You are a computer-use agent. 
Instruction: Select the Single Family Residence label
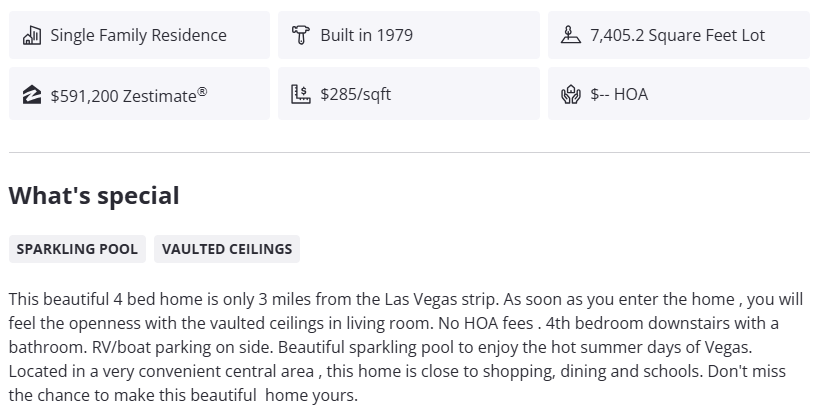(138, 36)
